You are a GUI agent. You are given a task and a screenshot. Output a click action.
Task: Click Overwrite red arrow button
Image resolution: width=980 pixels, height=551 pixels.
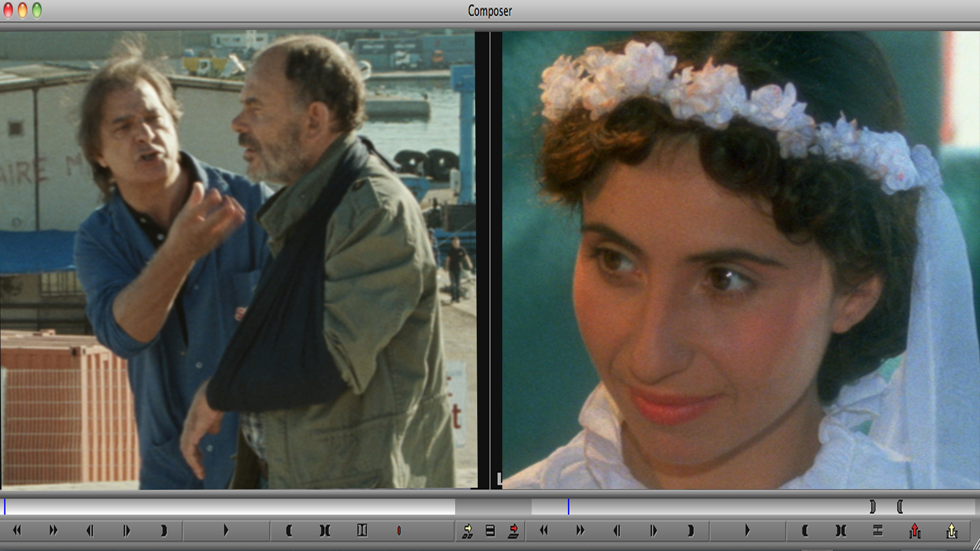[513, 530]
